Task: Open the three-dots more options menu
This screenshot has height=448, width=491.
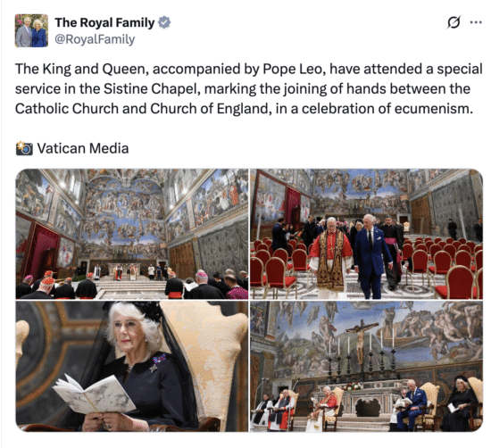Action: pyautogui.click(x=476, y=22)
